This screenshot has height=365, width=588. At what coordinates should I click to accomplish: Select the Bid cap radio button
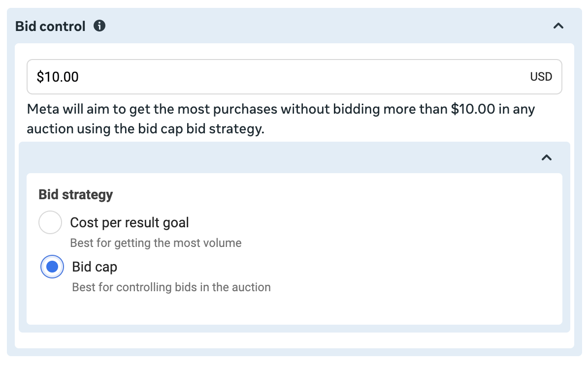pos(52,267)
